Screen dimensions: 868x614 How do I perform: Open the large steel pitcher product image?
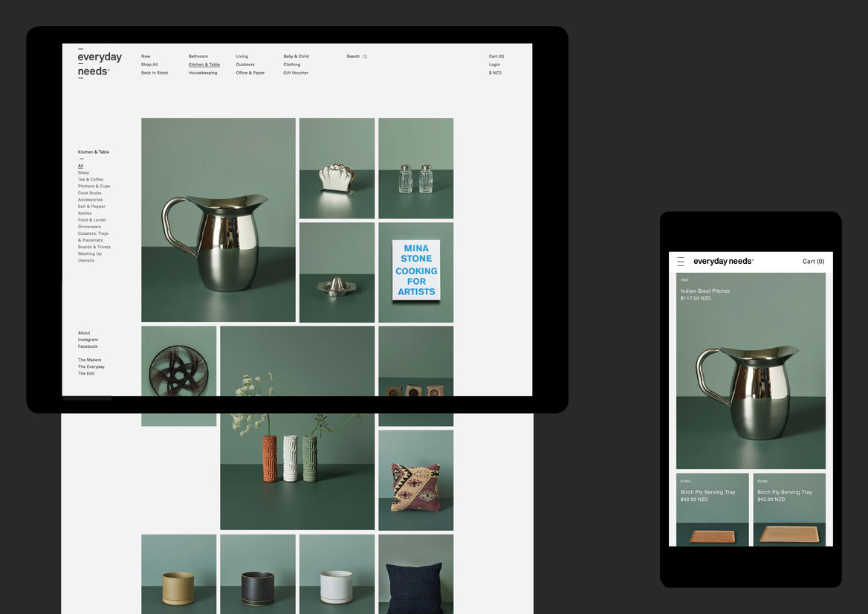pos(218,220)
